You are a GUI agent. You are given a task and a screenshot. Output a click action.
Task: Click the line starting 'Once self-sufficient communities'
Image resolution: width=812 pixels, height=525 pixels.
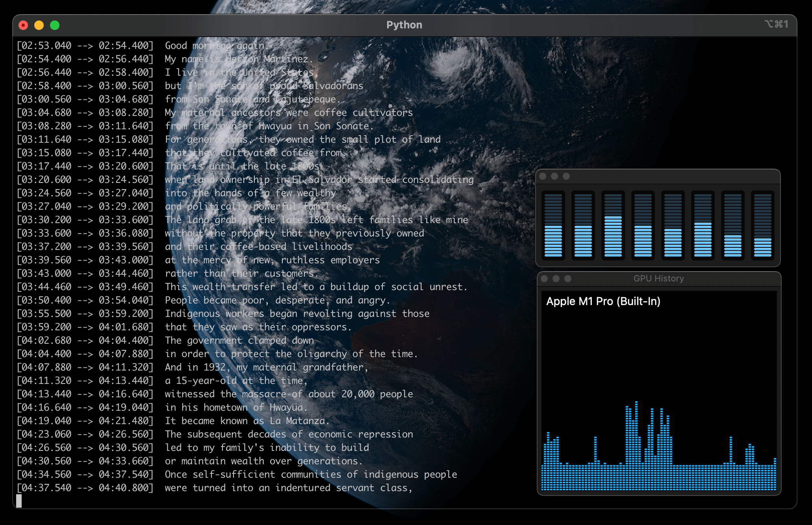311,475
